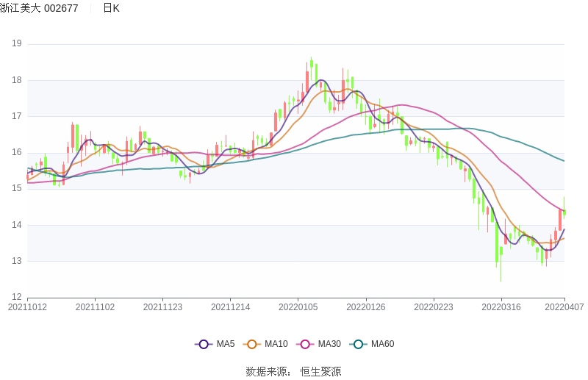
Task: Select the 20220105 date on the x-axis
Action: coord(298,307)
